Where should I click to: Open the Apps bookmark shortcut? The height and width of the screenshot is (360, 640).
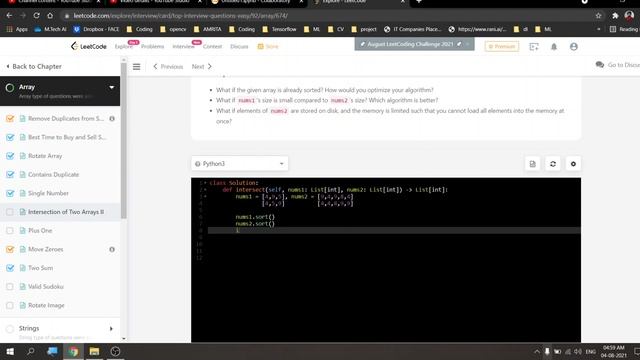click(x=17, y=29)
